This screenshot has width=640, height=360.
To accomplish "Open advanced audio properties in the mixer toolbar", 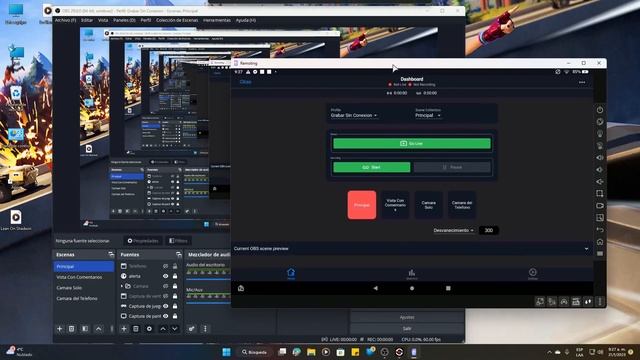I will click(x=191, y=329).
